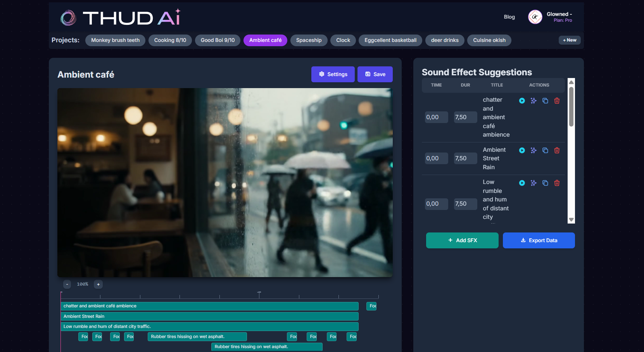
Task: Edit duration field of chatter and ambient row
Action: coord(466,117)
